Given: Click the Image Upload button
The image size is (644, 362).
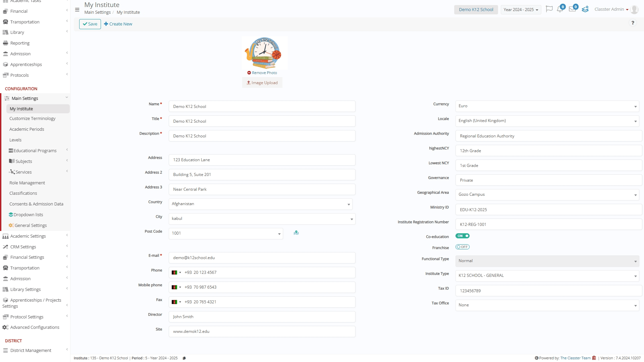Looking at the screenshot, I should click(262, 83).
